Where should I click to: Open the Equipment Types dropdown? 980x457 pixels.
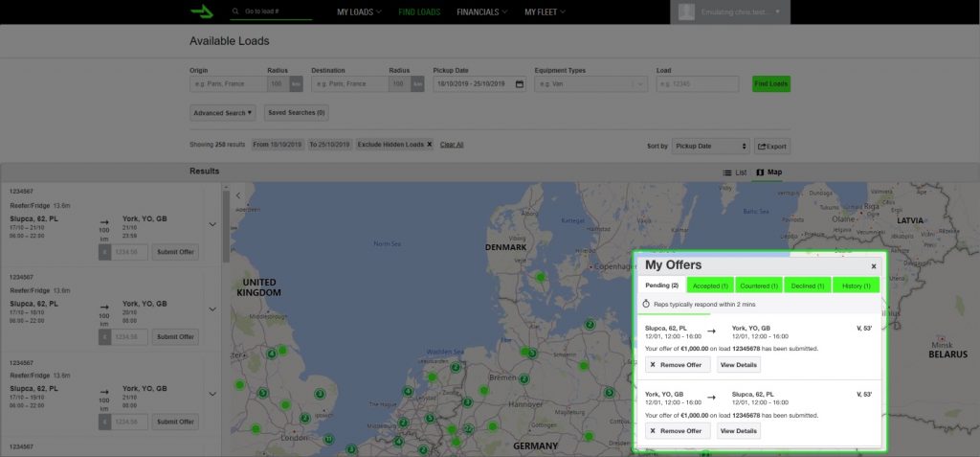pyautogui.click(x=590, y=84)
